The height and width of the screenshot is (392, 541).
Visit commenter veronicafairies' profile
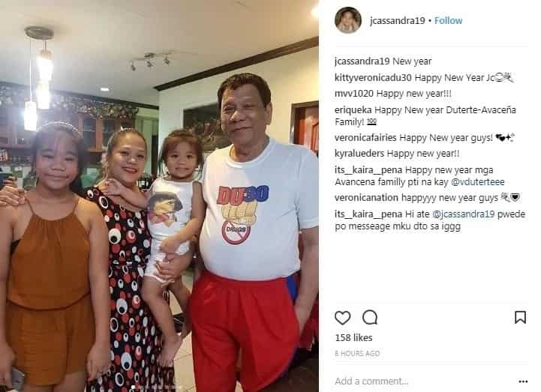coord(365,138)
